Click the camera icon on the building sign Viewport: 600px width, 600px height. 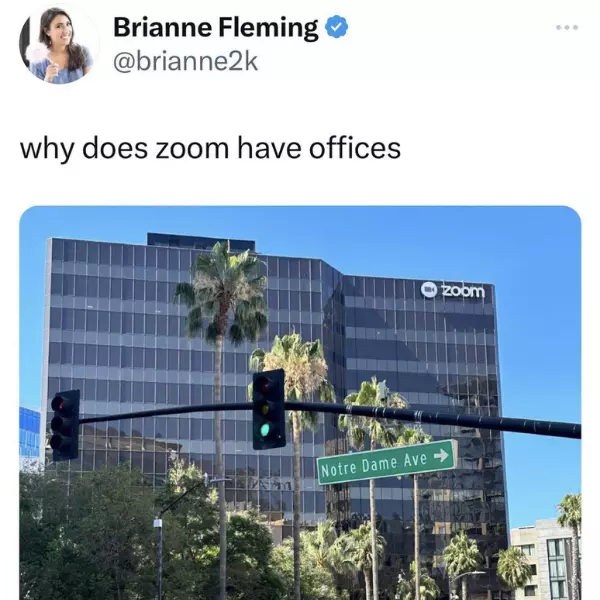point(429,289)
